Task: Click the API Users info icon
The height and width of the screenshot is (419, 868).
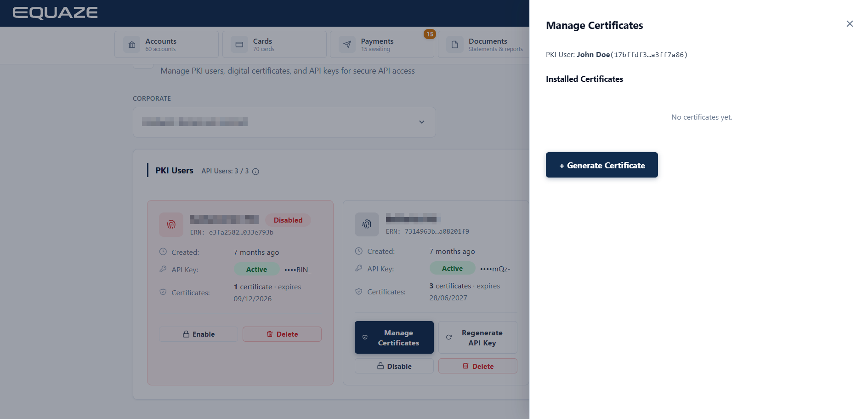Action: click(256, 172)
